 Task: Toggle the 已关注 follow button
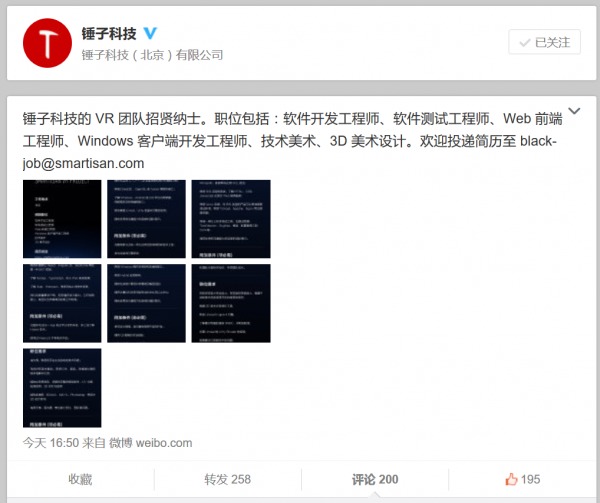544,42
